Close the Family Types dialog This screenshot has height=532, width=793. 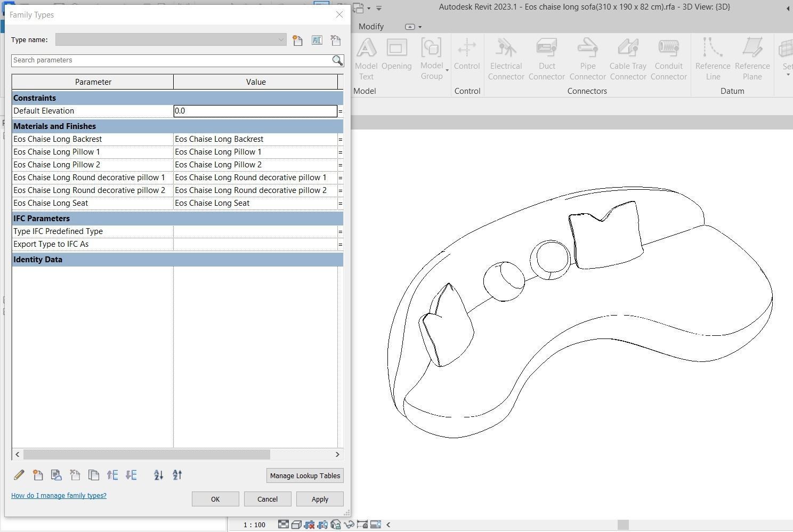[339, 15]
